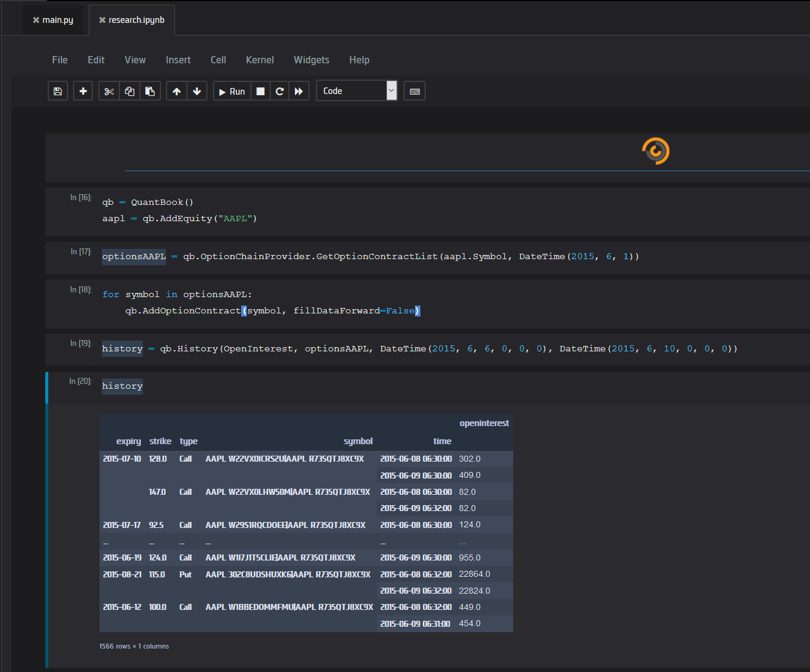The width and height of the screenshot is (810, 672).
Task: Interrupt the kernel with the stop icon
Action: coord(260,90)
